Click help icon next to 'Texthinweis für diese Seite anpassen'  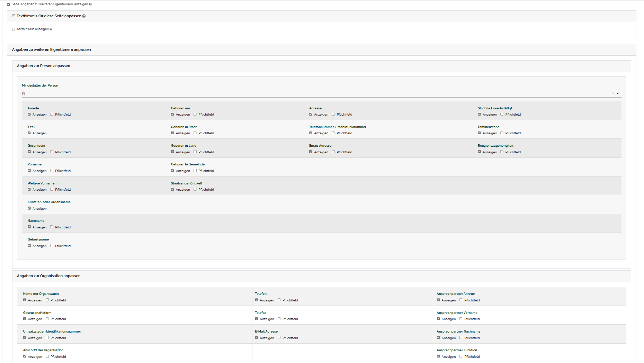(84, 16)
